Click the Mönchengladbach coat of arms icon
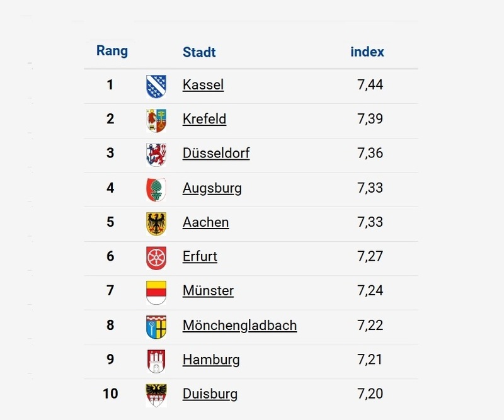This screenshot has height=420, width=504. click(156, 326)
